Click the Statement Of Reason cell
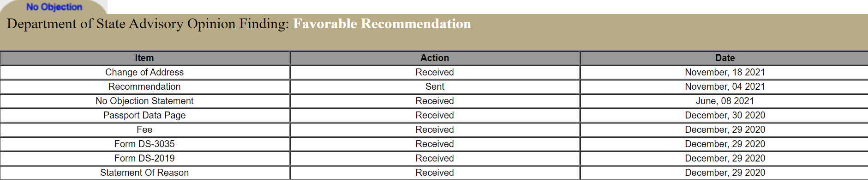Screen dimensions: 868x180 coord(144,173)
